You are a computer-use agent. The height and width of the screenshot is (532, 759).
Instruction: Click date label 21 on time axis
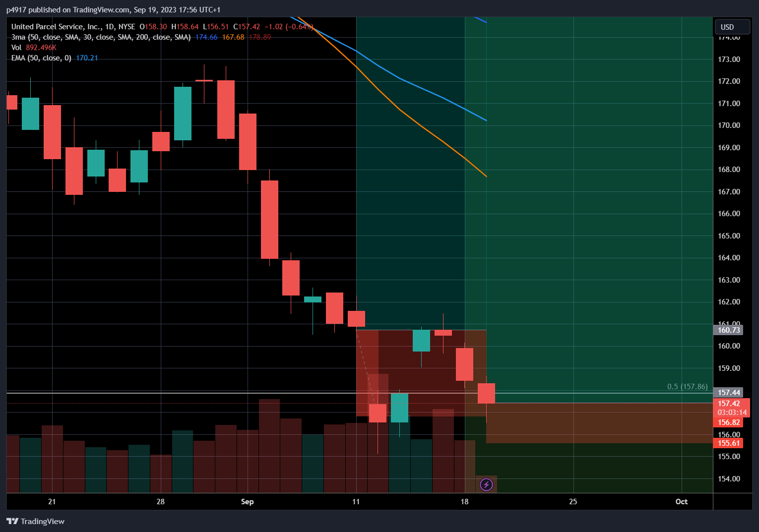click(52, 502)
